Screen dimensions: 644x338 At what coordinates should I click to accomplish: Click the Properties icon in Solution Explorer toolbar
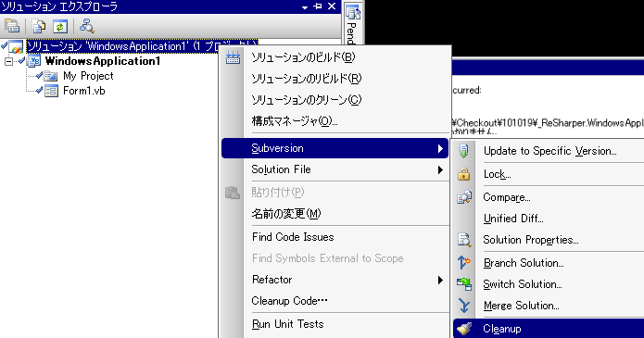(x=12, y=26)
